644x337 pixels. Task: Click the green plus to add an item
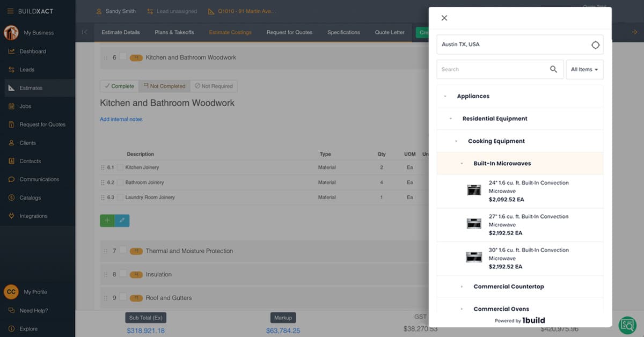click(x=106, y=220)
